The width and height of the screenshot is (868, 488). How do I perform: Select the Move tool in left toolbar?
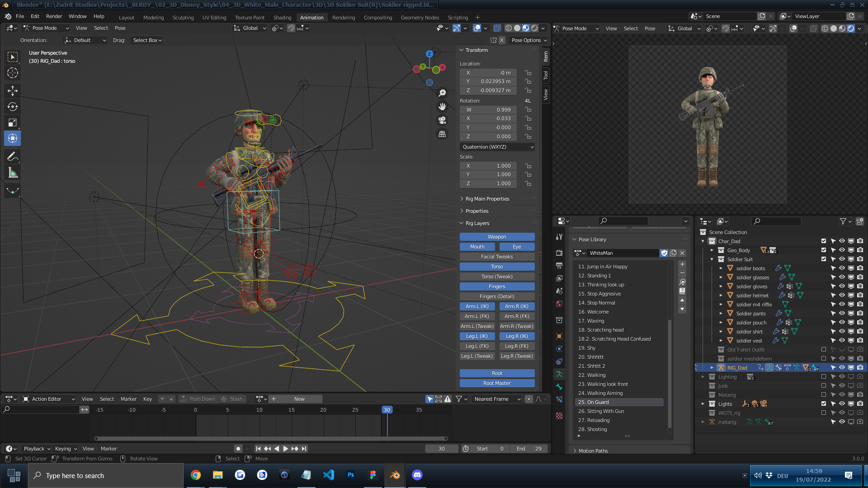[13, 90]
